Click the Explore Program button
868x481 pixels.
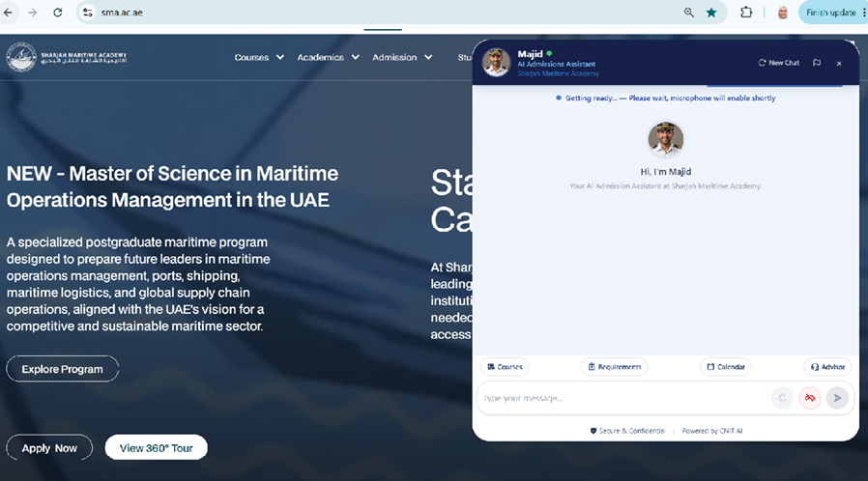(63, 369)
